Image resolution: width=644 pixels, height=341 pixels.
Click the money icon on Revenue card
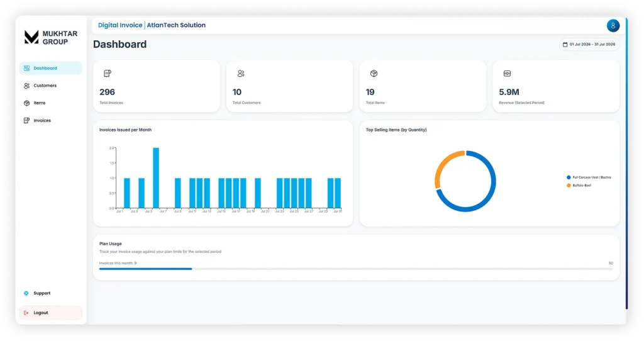click(x=508, y=74)
